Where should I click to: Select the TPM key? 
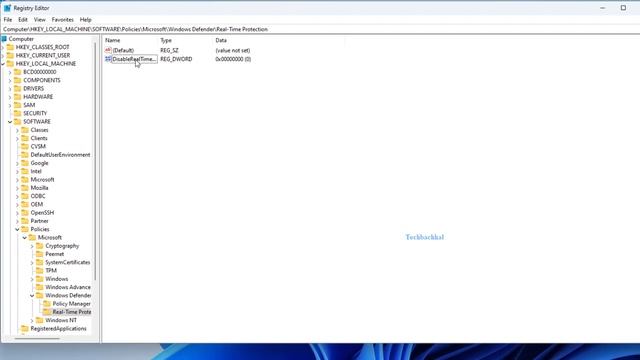51,271
